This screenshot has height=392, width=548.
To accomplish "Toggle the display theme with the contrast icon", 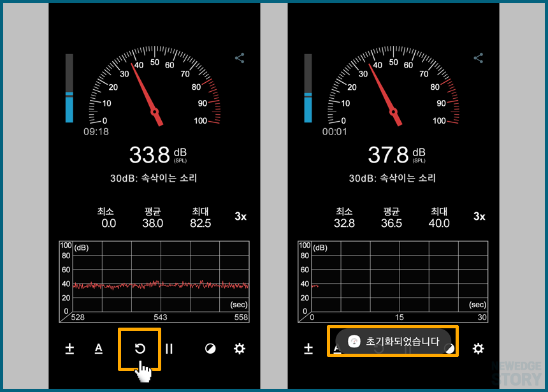I will click(x=210, y=349).
